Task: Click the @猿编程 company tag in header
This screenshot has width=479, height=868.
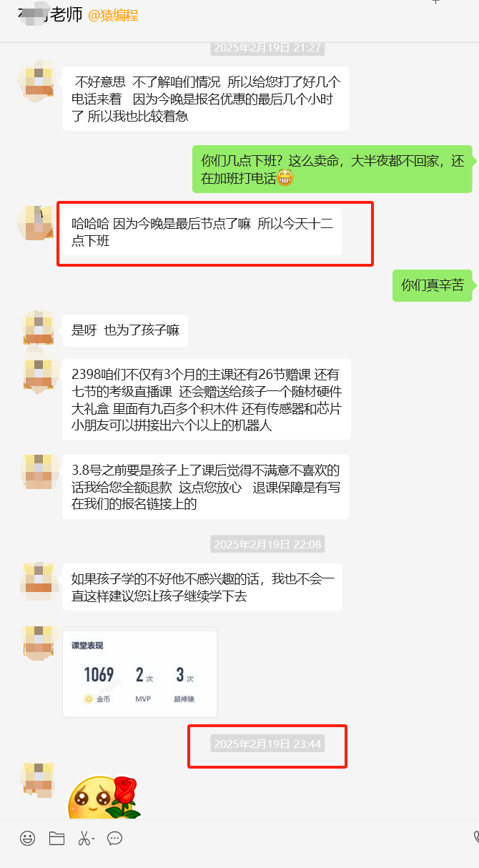Action: pos(113,16)
